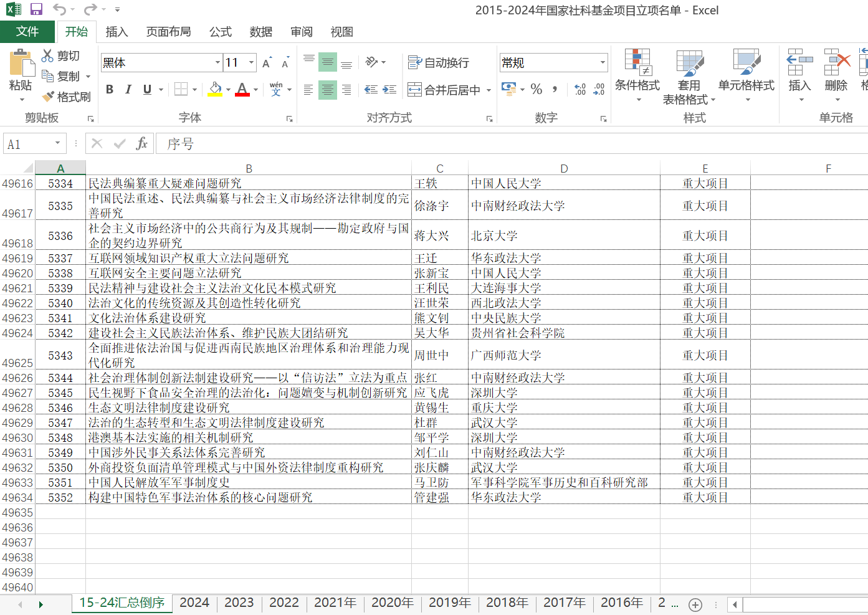Open Conditional Formatting (条件格式) menu
This screenshot has height=615, width=868.
pos(637,76)
